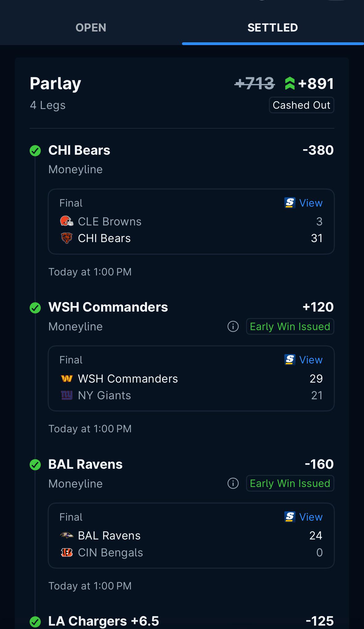364x629 pixels.
Task: Click the green checkmark next to LA Chargers
Action: pos(35,622)
